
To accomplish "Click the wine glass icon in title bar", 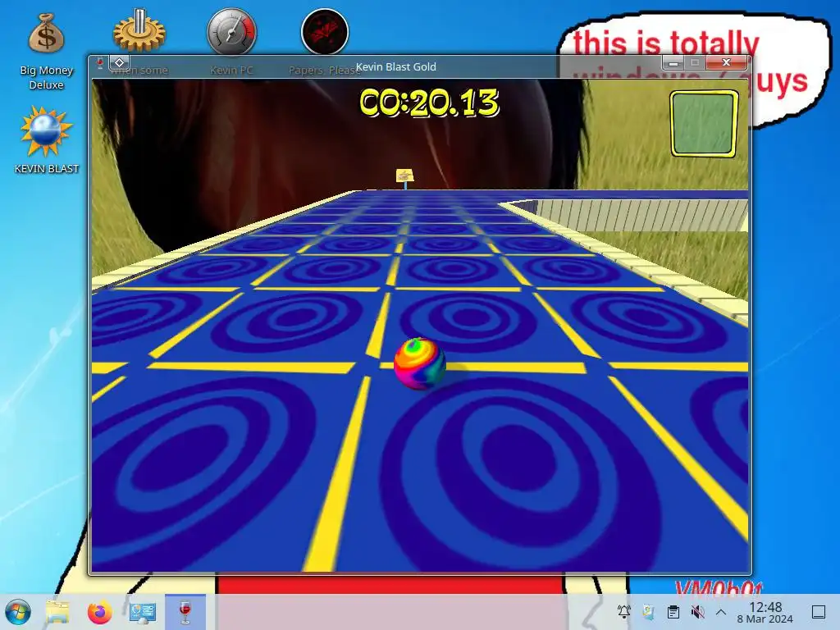I will click(99, 63).
